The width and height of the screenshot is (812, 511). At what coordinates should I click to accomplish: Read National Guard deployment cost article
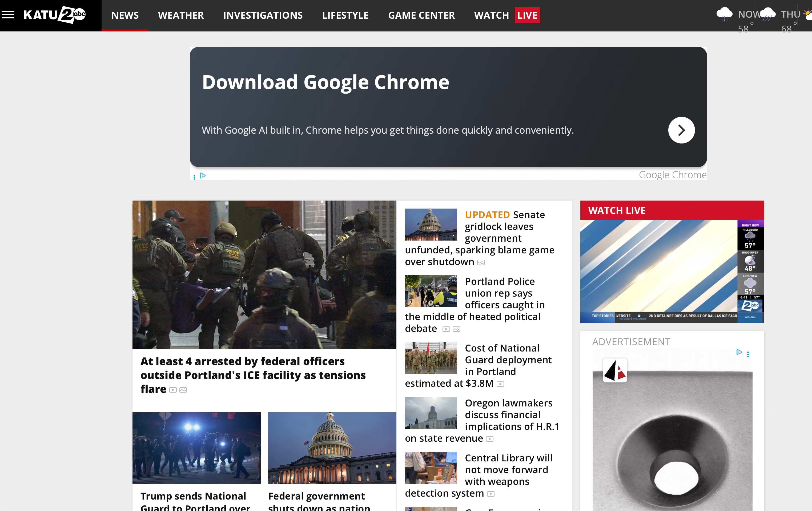(508, 360)
